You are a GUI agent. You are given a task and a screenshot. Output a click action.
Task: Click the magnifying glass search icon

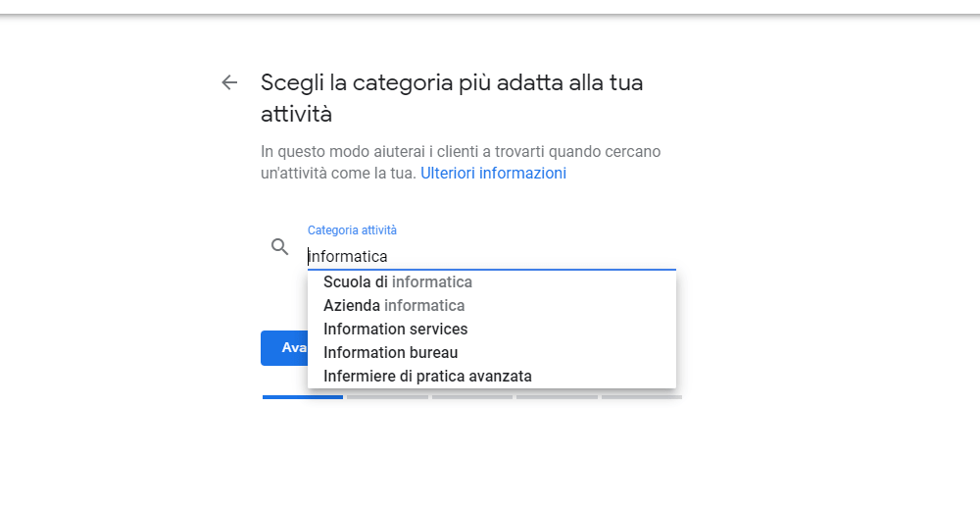(280, 246)
